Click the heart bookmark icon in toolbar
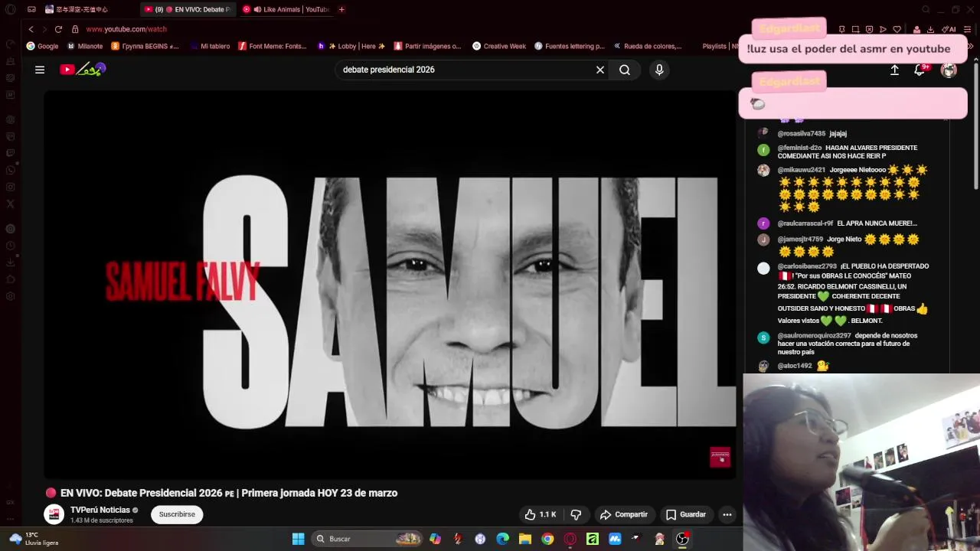 (897, 29)
